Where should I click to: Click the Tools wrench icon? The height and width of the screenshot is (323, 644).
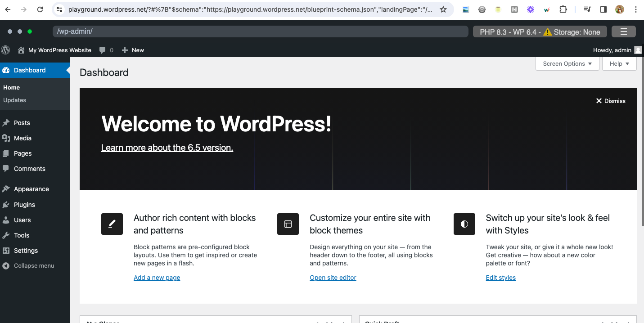pyautogui.click(x=6, y=235)
